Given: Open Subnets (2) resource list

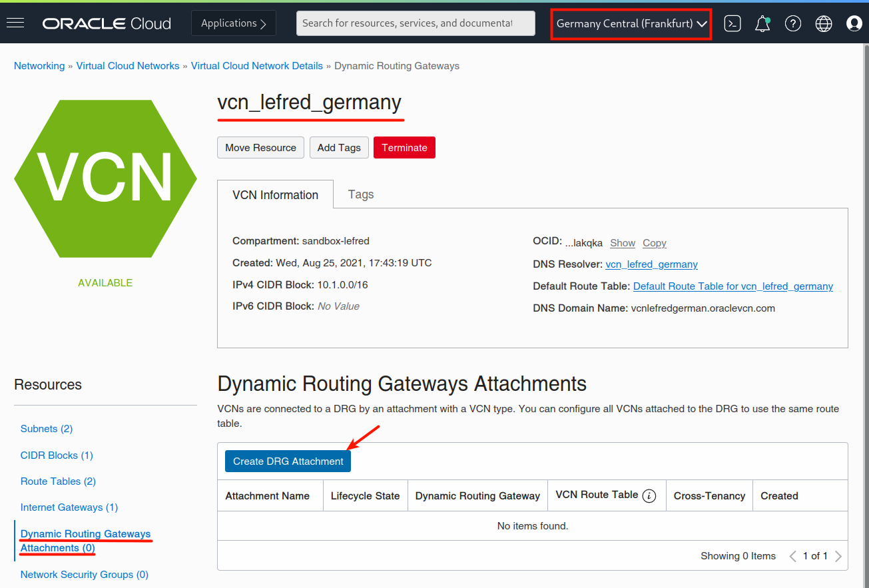Looking at the screenshot, I should [x=47, y=429].
